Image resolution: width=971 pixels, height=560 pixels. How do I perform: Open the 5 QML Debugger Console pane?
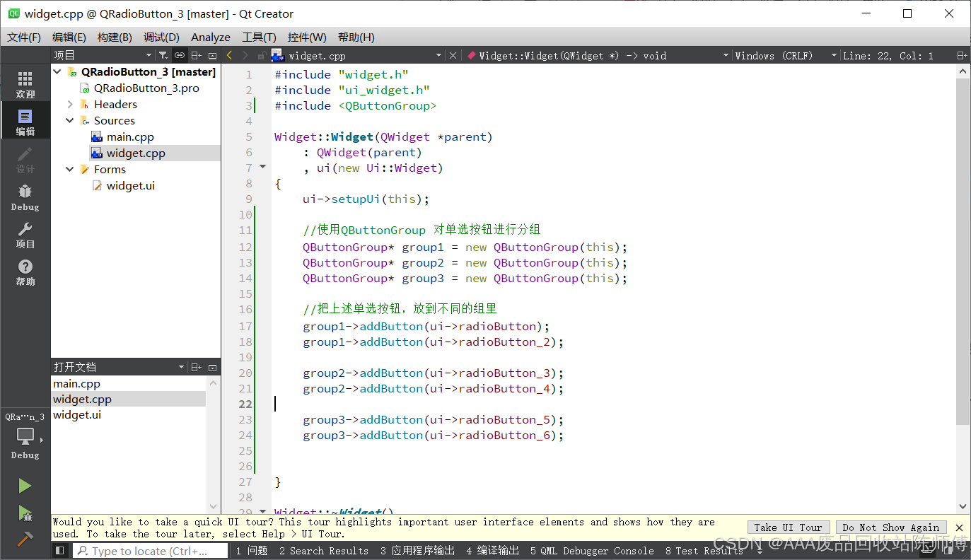tap(592, 550)
